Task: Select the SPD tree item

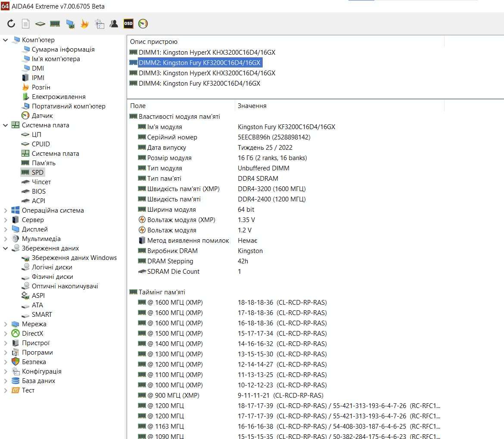Action: click(x=37, y=173)
